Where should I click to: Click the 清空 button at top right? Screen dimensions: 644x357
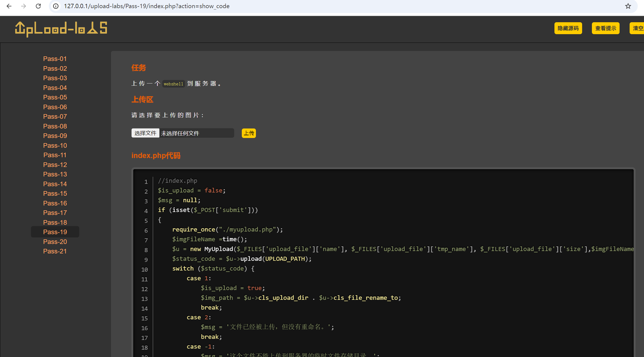[x=637, y=28]
